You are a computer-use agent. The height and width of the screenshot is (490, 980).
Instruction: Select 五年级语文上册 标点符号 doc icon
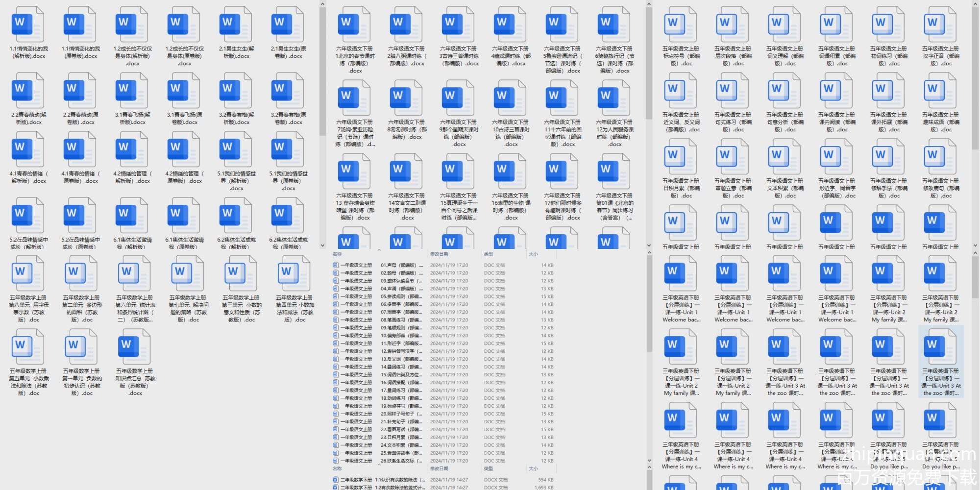tap(681, 24)
